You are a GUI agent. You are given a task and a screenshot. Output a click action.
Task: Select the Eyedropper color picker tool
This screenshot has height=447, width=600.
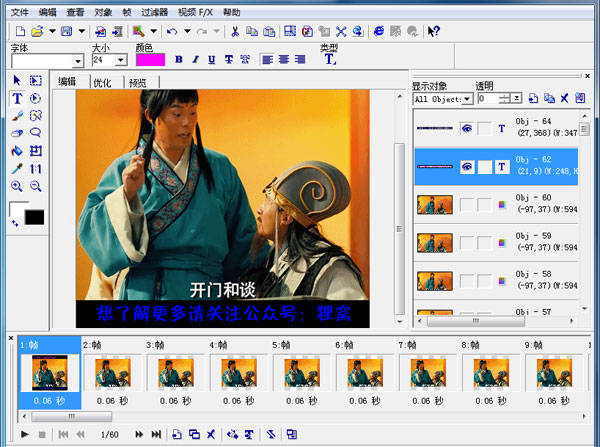[17, 168]
